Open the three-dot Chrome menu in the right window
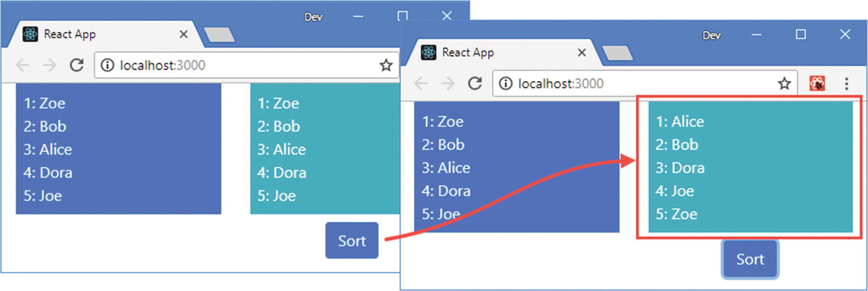Viewport: 868px width, 291px height. pyautogui.click(x=846, y=84)
